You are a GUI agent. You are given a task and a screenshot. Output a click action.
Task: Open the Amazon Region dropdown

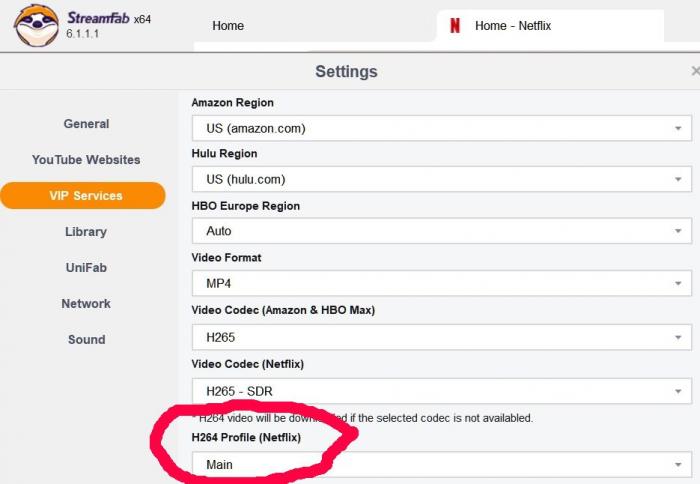tap(442, 128)
